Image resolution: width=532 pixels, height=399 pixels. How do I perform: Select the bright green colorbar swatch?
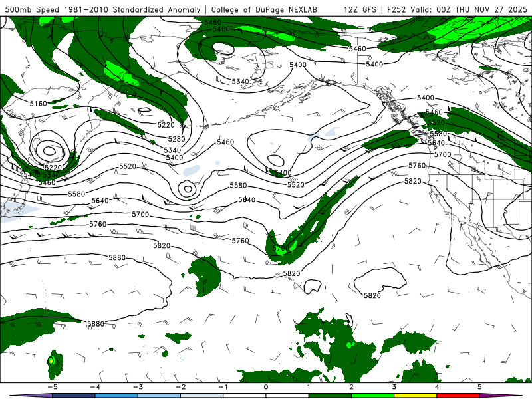point(372,396)
